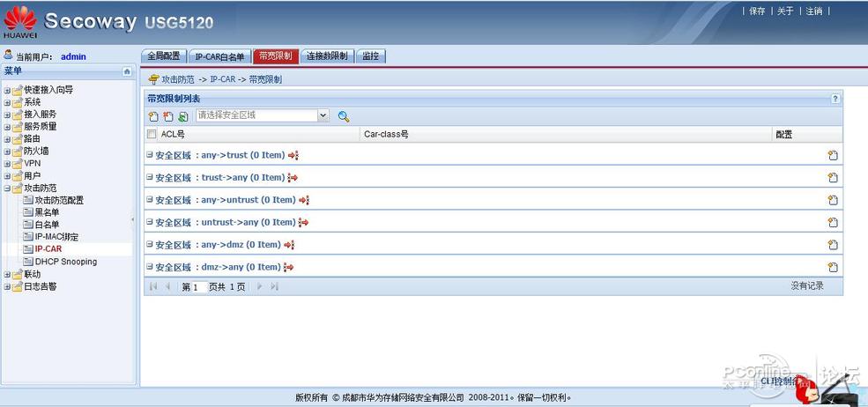The height and width of the screenshot is (407, 868).
Task: Click red arrow icon beside untrust->any
Action: 303,223
